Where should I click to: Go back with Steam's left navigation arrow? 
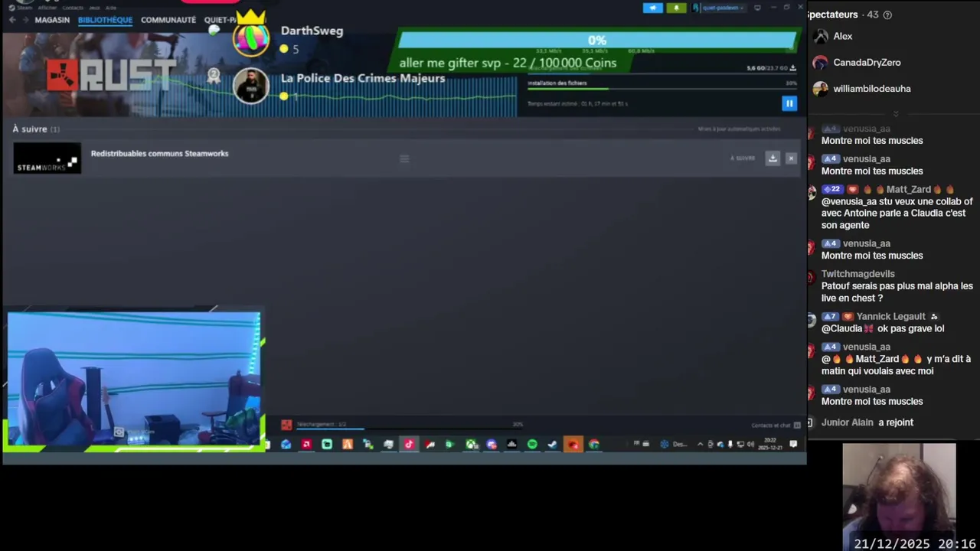[12, 20]
